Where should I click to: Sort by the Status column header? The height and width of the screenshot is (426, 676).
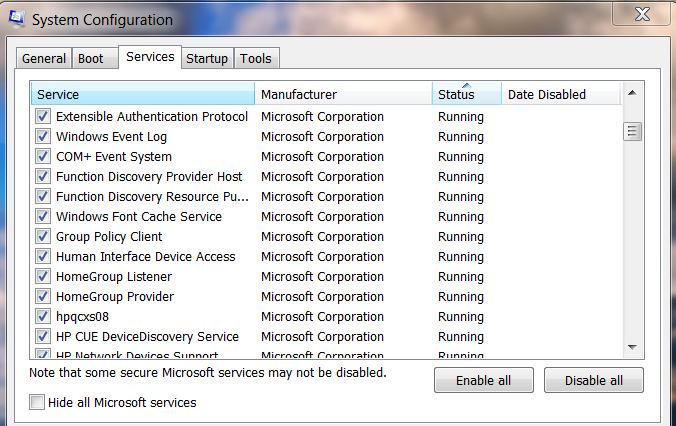click(x=466, y=95)
